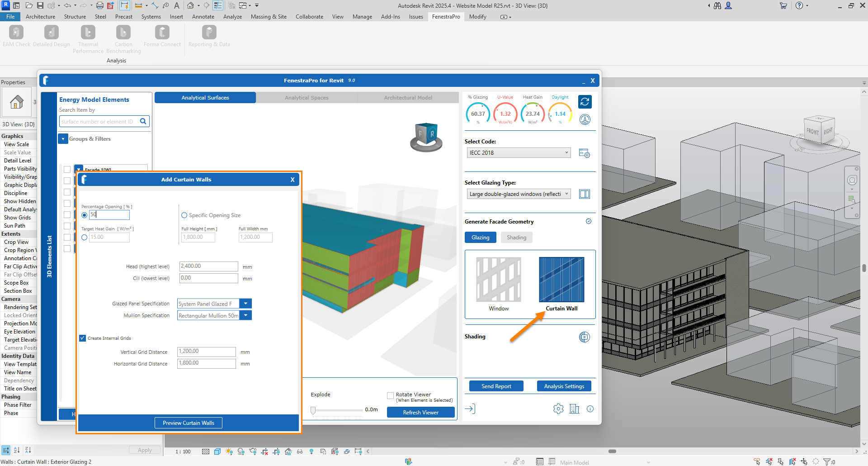868x466 pixels.
Task: Select the Specific Opening Size radio option
Action: (184, 215)
